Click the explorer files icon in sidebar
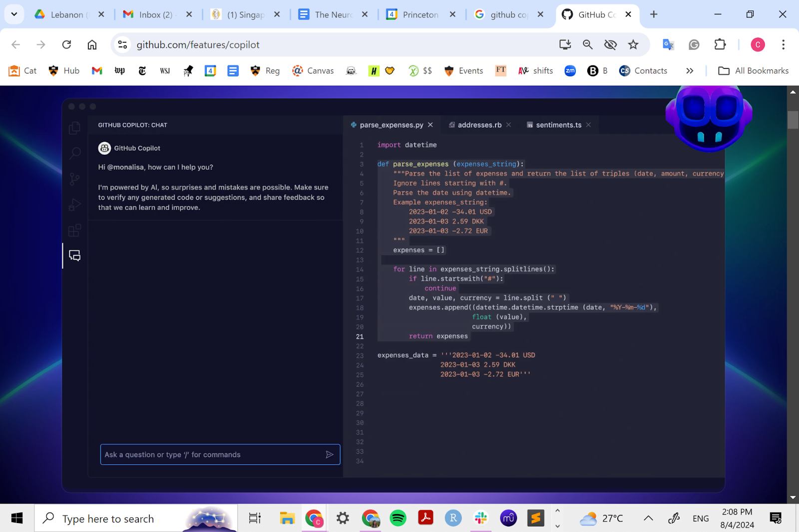 pyautogui.click(x=75, y=128)
